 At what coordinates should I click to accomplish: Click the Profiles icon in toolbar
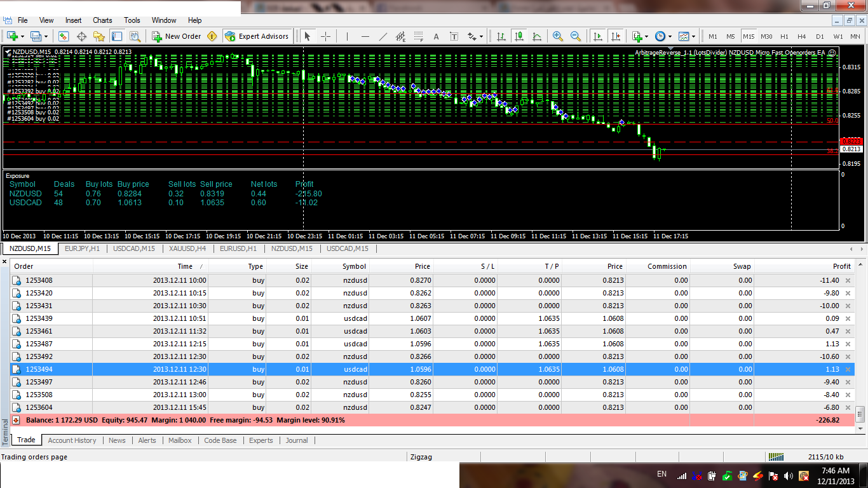point(36,36)
